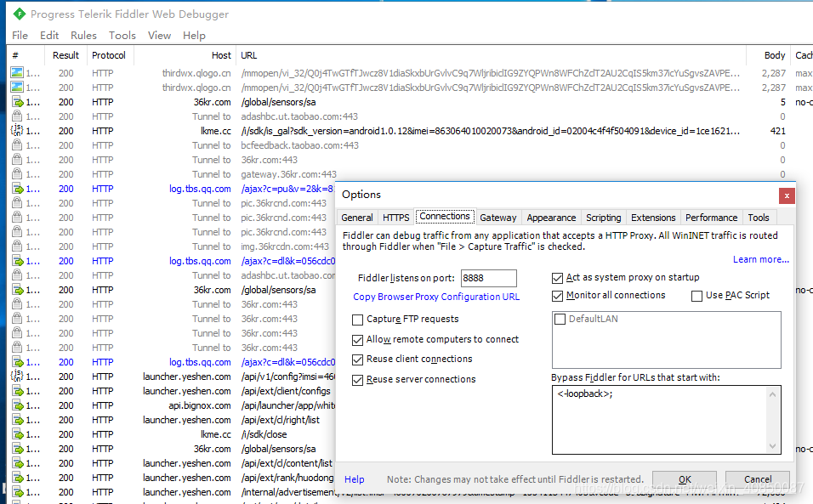Select the /api/ext/cl/right/list URL cell
This screenshot has height=504, width=813.
(280, 420)
